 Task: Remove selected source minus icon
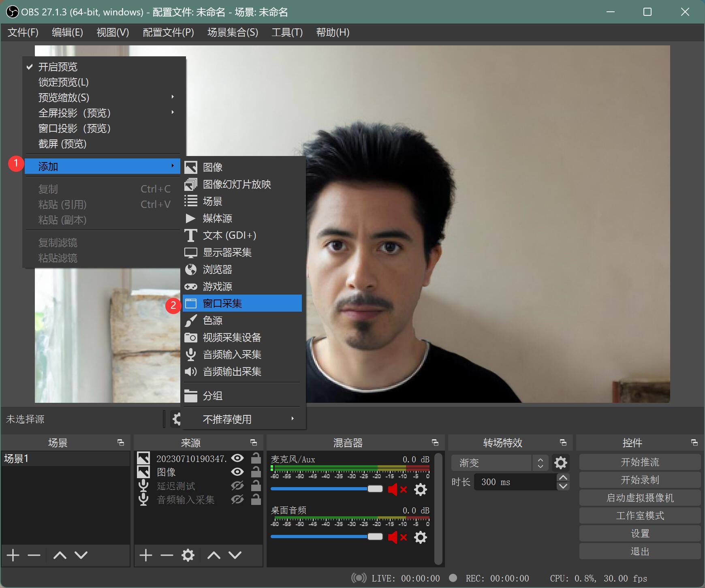pyautogui.click(x=167, y=555)
